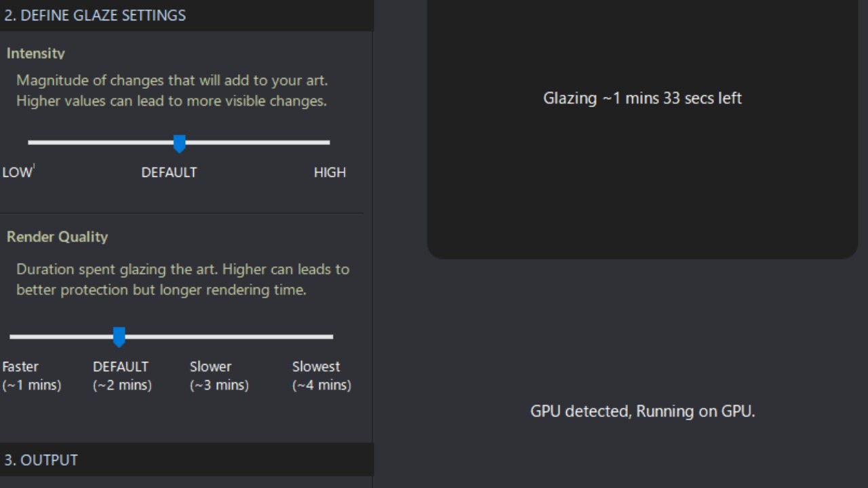Click Render Quality slider track right end
This screenshot has width=868, height=488.
(329, 336)
